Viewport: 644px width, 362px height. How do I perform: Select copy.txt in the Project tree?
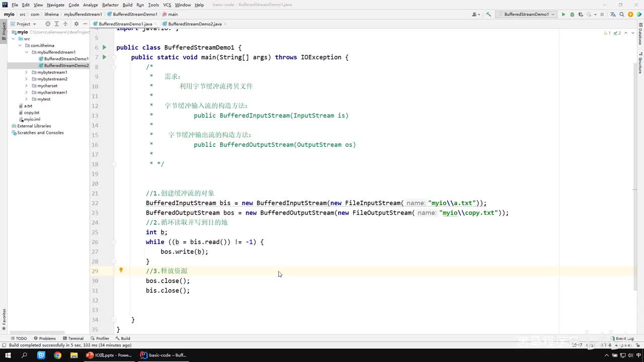(31, 113)
